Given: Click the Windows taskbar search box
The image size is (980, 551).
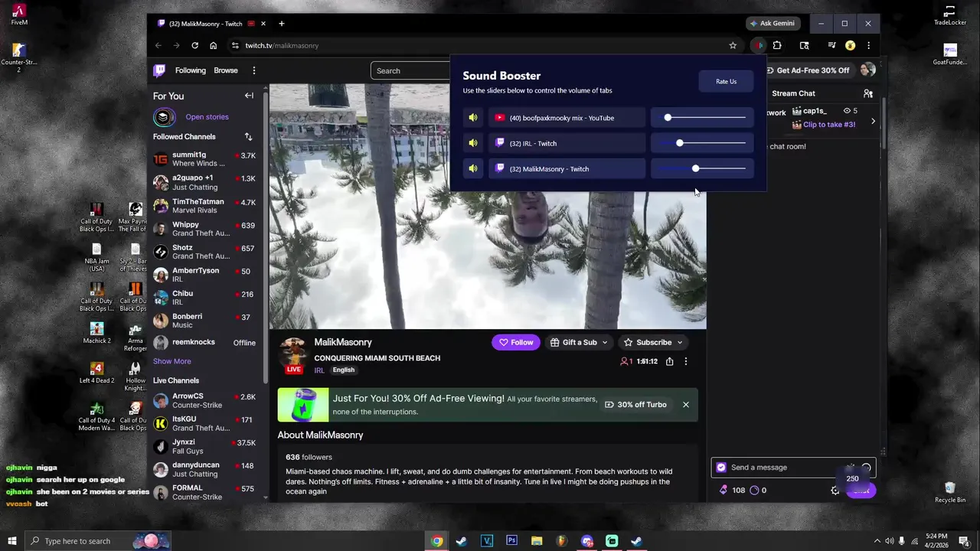Looking at the screenshot, I should (97, 541).
